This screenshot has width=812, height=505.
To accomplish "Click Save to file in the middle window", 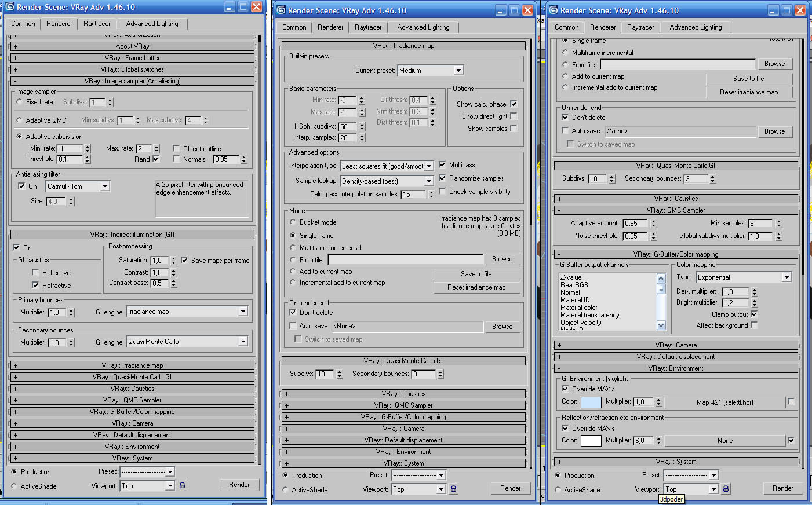I will point(476,274).
